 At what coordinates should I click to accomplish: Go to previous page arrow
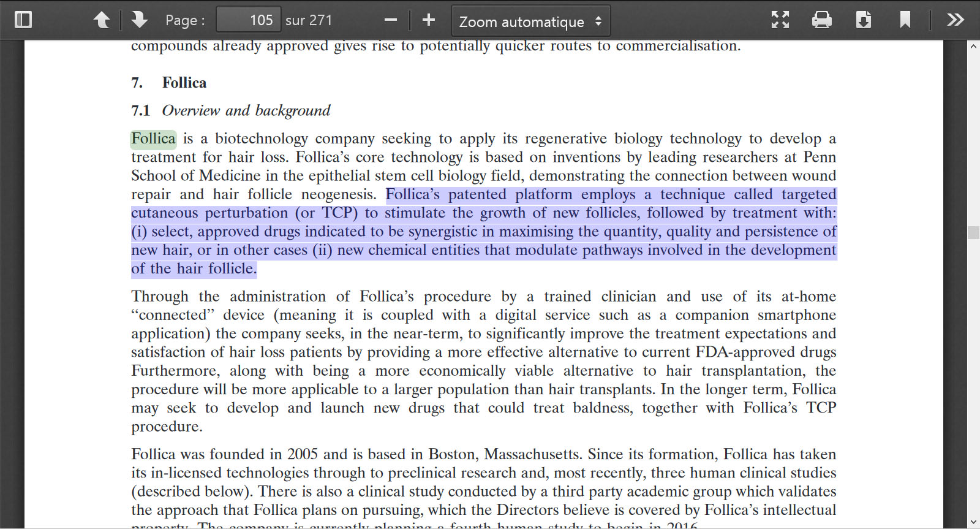102,20
